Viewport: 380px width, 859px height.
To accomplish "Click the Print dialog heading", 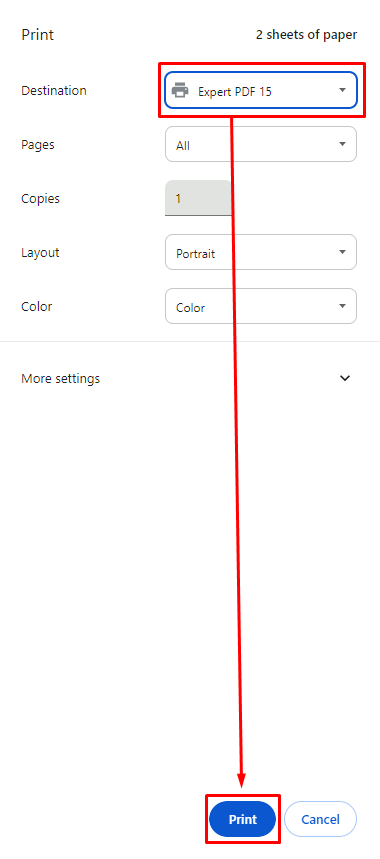I will click(37, 35).
